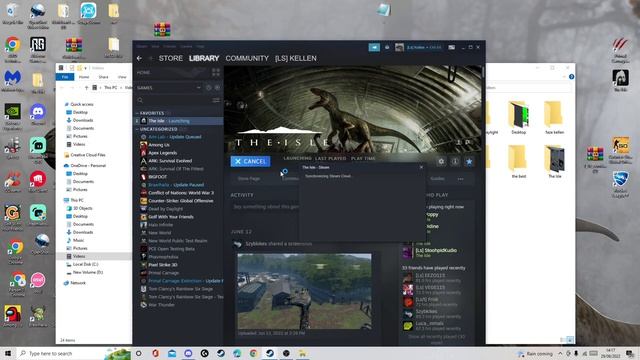Viewport: 640px width, 360px height.
Task: Toggle recent games clock filter
Action: tap(209, 88)
